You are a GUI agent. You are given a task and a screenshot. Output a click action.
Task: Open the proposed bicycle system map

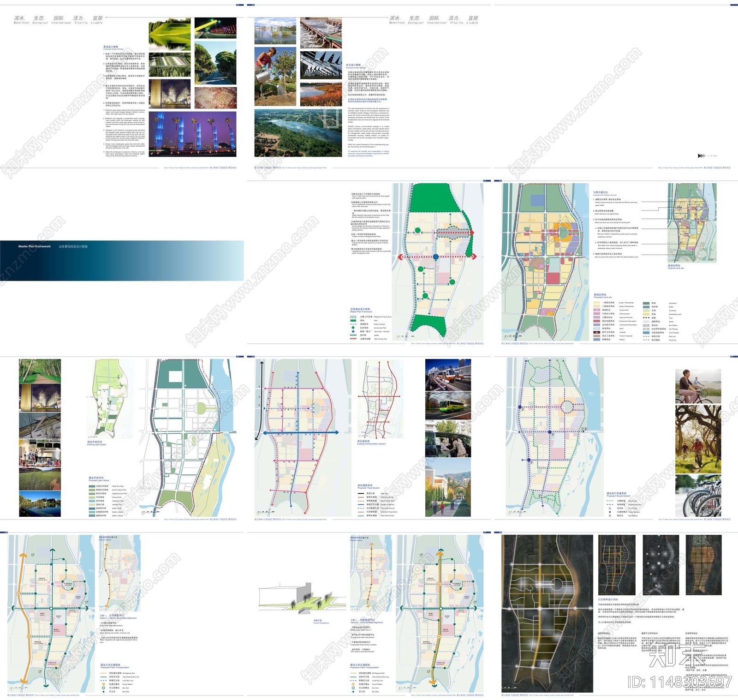pyautogui.click(x=554, y=437)
